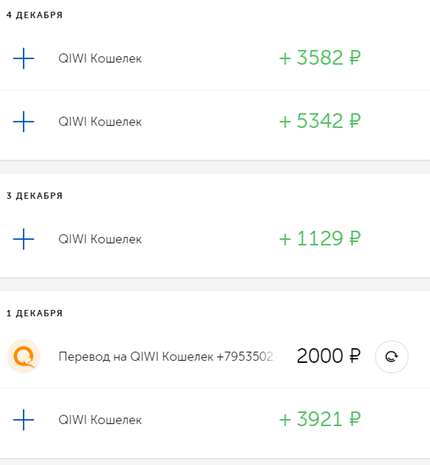Click the +3921 ₽ amount
The image size is (430, 465).
point(320,419)
